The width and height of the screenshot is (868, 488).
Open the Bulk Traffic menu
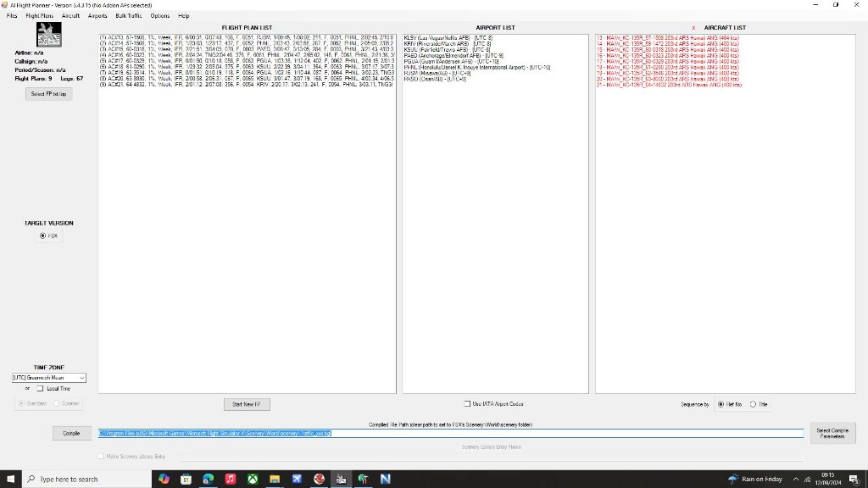129,16
